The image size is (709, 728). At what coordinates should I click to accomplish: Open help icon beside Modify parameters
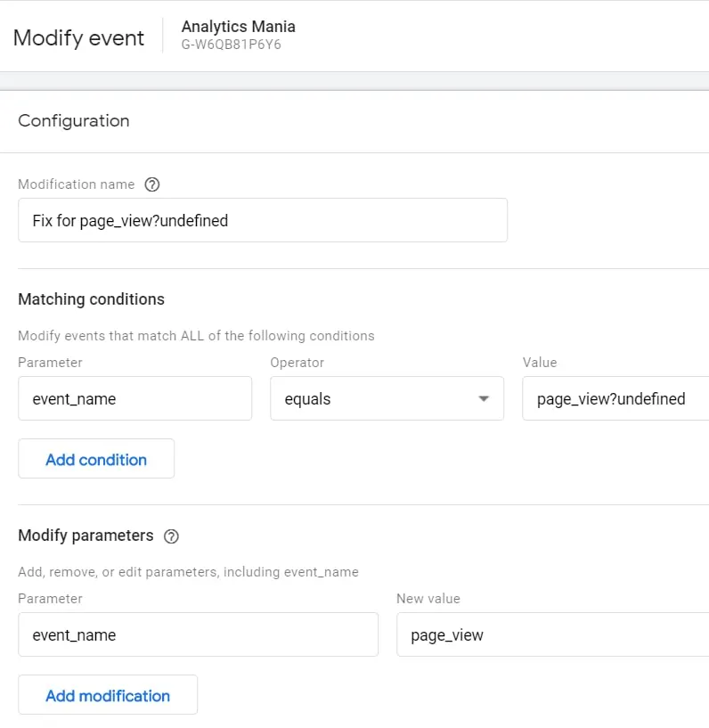[x=171, y=536]
